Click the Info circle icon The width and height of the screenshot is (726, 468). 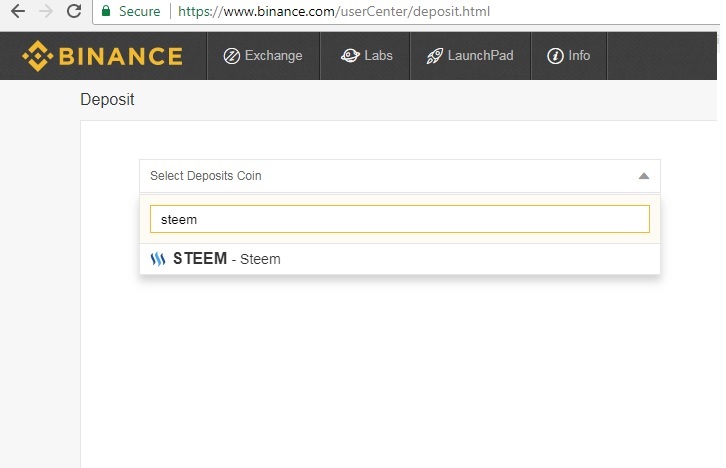(555, 56)
